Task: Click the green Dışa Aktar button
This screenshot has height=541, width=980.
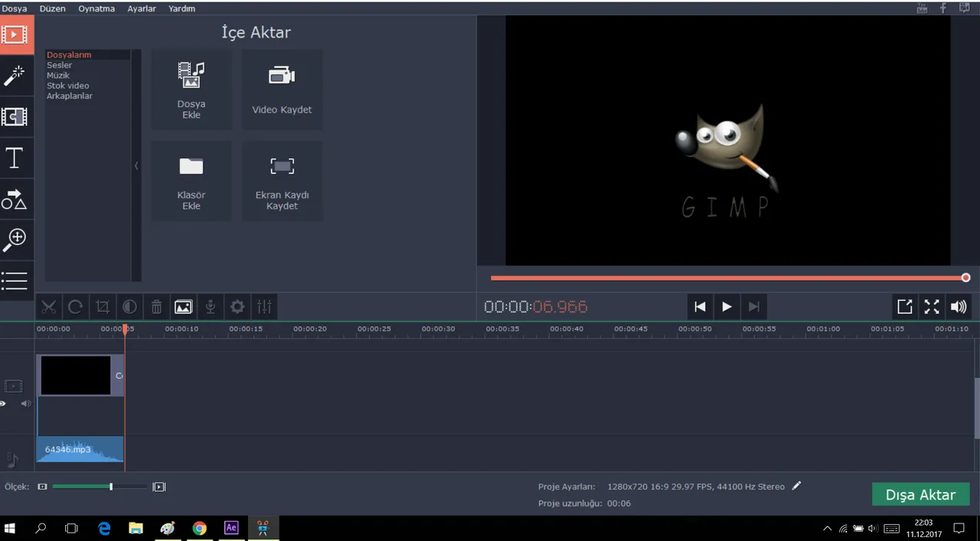Action: click(x=920, y=494)
